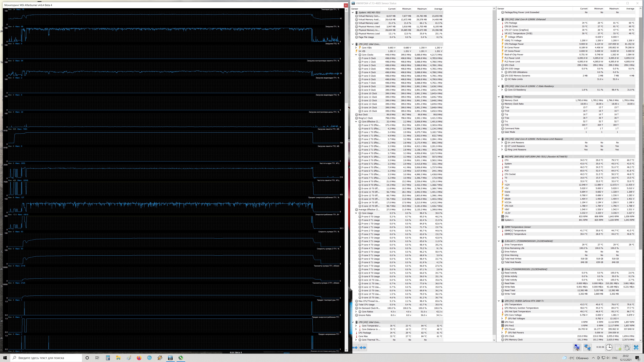Click the blue X icon in HWiNFO toolbar
644x362 pixels.
pyautogui.click(x=636, y=347)
